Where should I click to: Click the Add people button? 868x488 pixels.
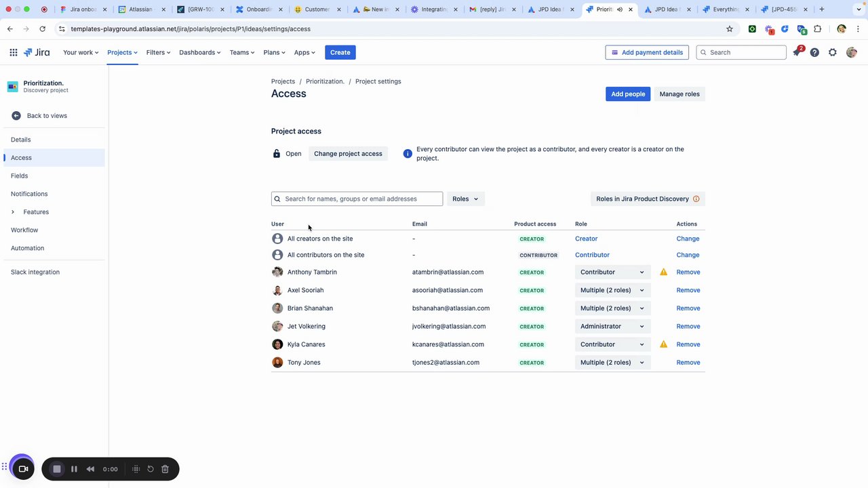(x=628, y=94)
